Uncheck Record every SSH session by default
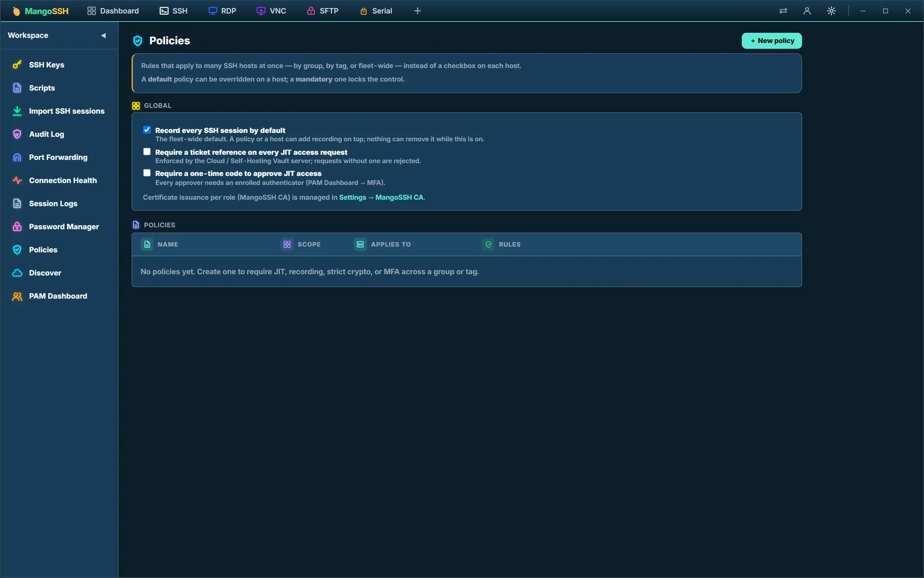Viewport: 924px width, 578px height. (x=147, y=130)
